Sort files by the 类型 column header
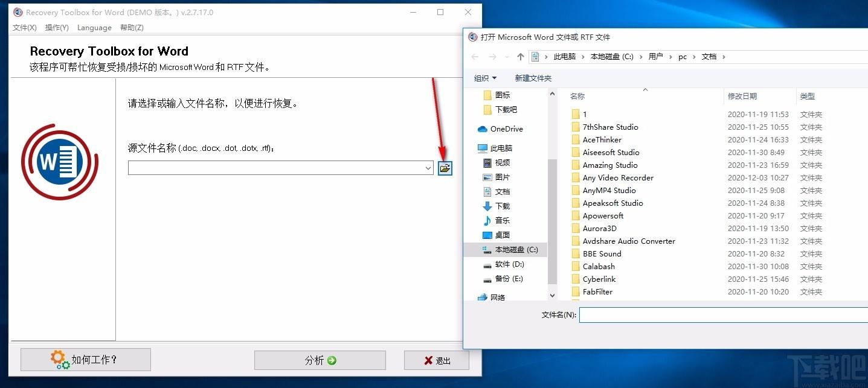The height and width of the screenshot is (388, 868). [x=808, y=97]
